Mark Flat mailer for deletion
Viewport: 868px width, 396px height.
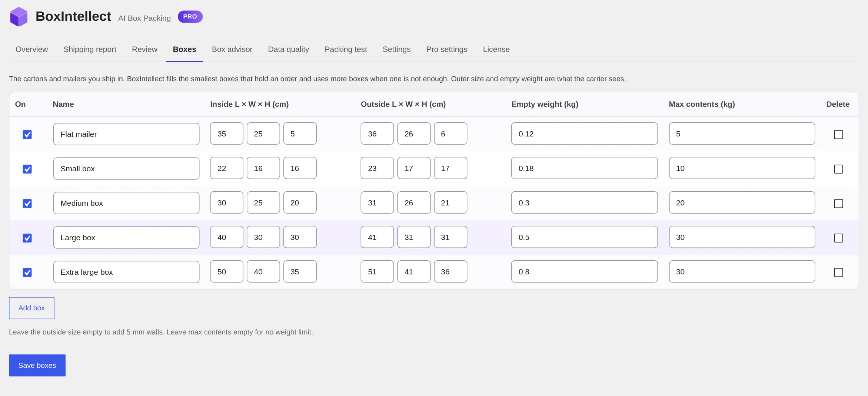838,134
